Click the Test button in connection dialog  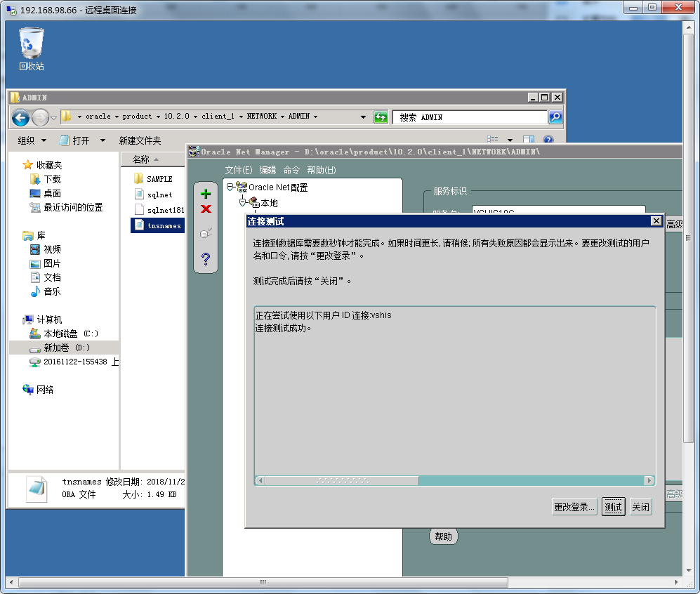(614, 507)
